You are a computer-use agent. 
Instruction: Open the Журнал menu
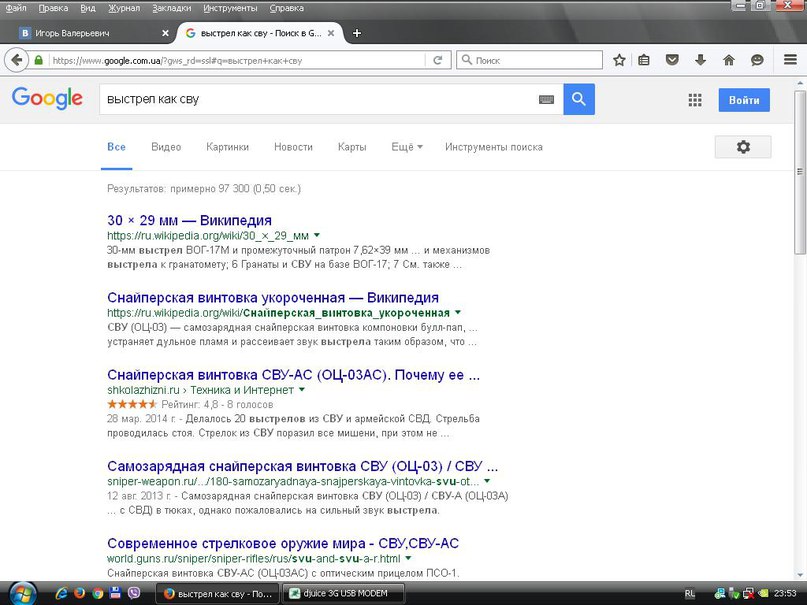124,8
